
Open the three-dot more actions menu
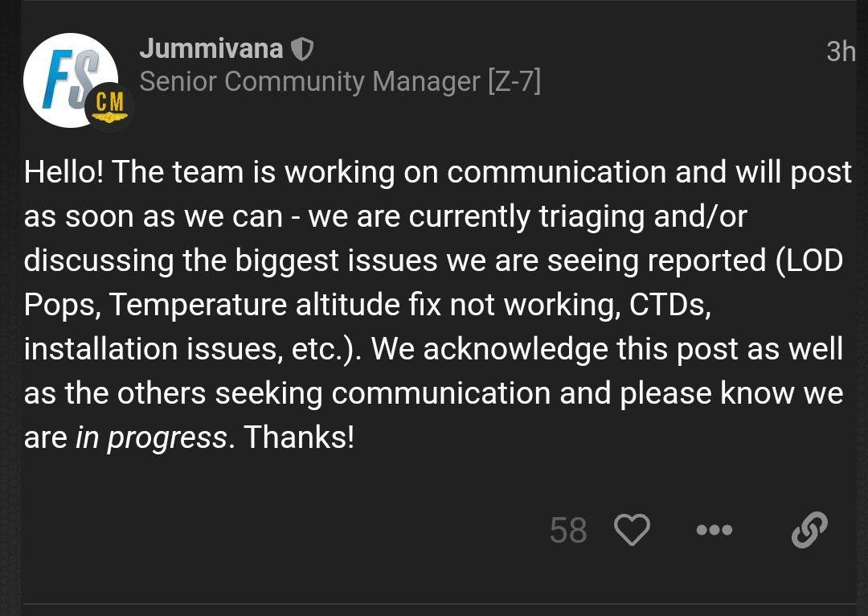pyautogui.click(x=714, y=531)
